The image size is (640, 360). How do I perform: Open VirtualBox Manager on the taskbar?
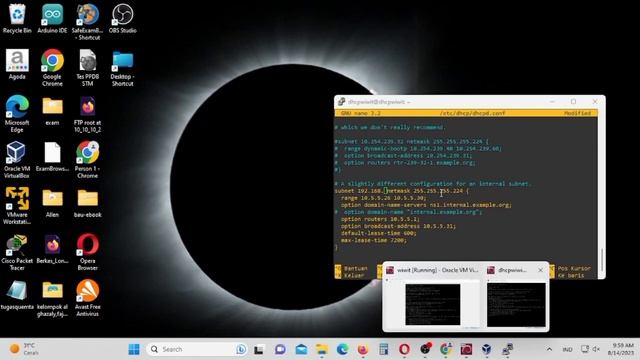[x=487, y=349]
